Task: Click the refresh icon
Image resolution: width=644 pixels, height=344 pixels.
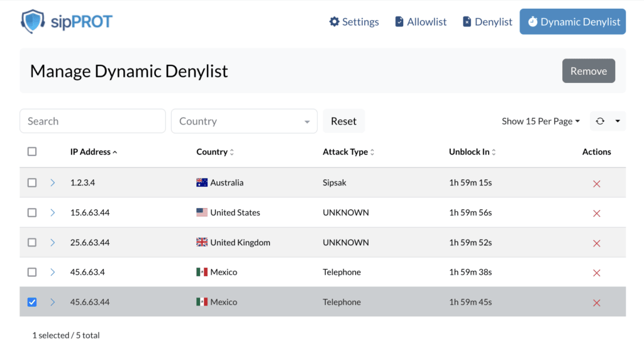Action: pyautogui.click(x=600, y=121)
